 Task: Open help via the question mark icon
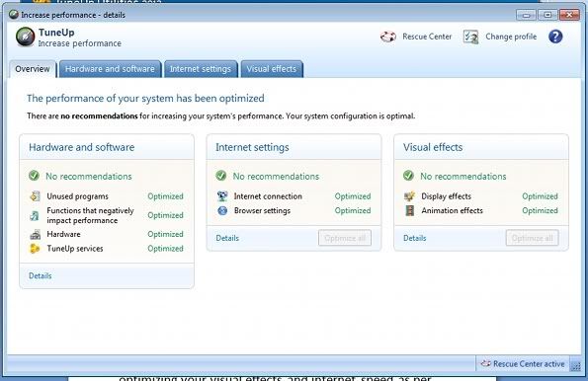pos(555,37)
